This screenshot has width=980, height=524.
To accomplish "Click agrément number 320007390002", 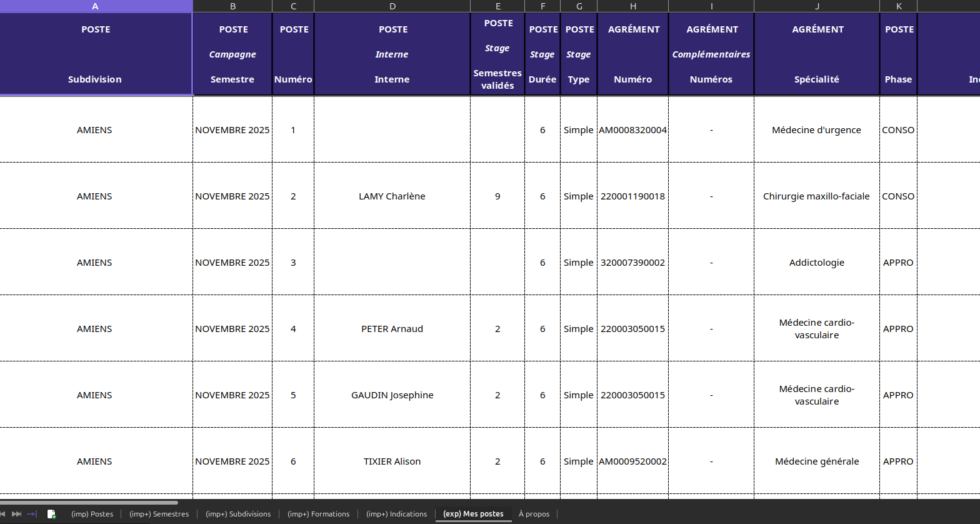I will [632, 263].
